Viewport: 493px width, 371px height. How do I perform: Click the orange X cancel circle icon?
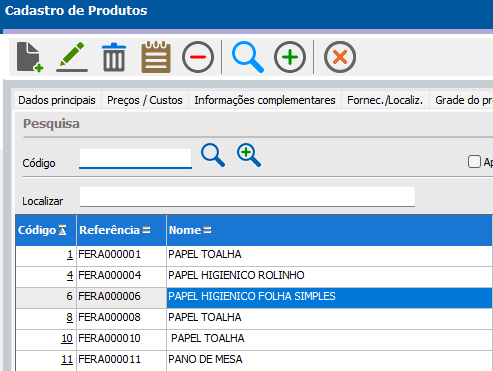tap(340, 57)
